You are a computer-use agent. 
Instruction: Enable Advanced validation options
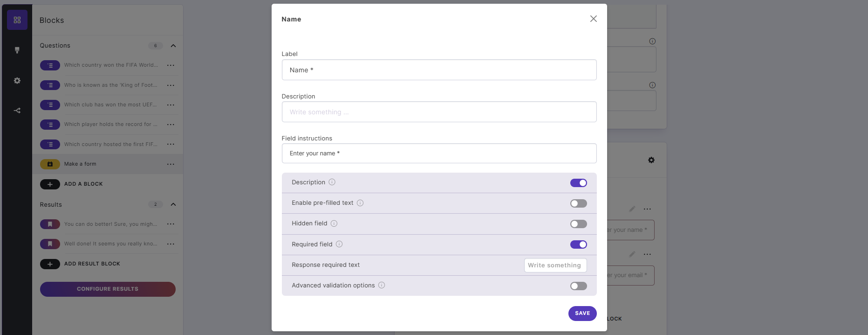click(x=578, y=286)
